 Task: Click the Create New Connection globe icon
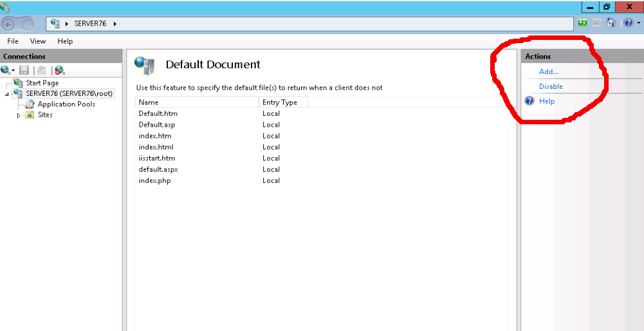(x=5, y=70)
